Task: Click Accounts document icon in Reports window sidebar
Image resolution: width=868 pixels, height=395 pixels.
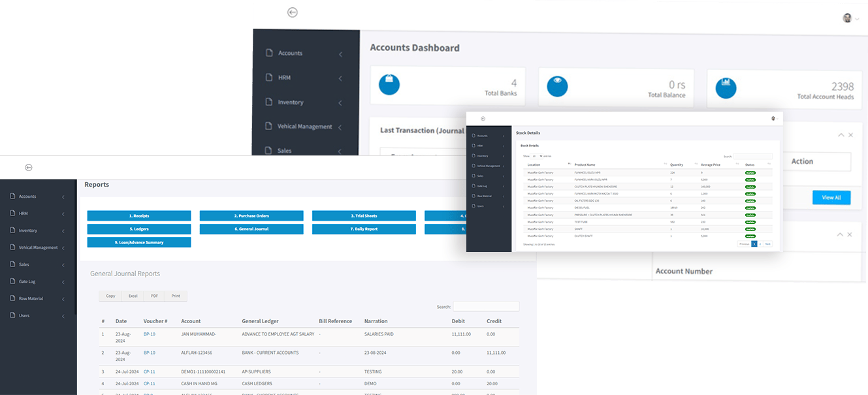Action: tap(12, 196)
